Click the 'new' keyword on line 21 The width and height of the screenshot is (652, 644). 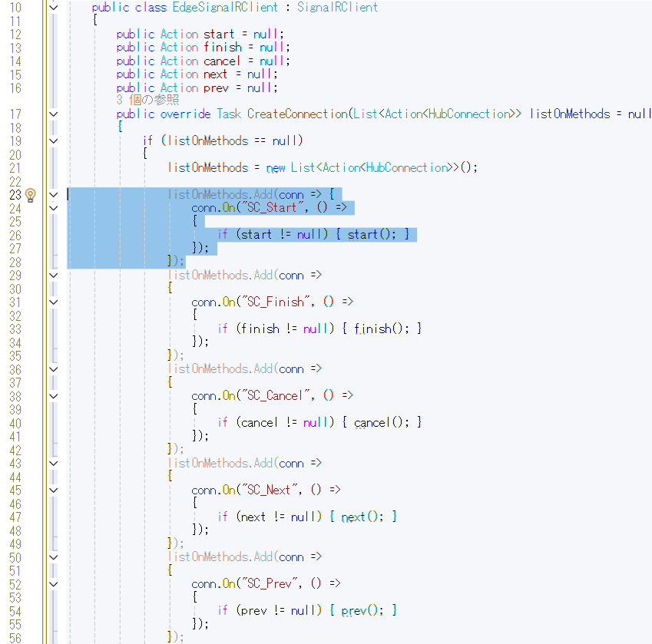coord(276,168)
